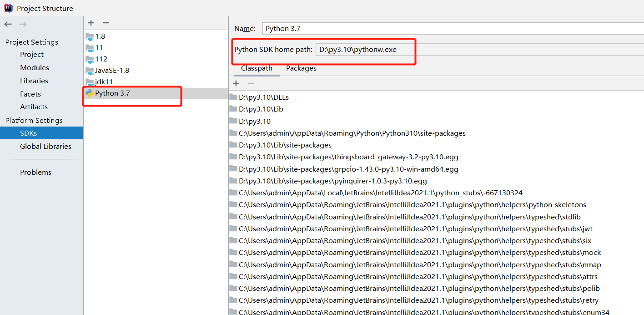Add a new SDK using the plus icon
The height and width of the screenshot is (315, 644).
click(91, 22)
